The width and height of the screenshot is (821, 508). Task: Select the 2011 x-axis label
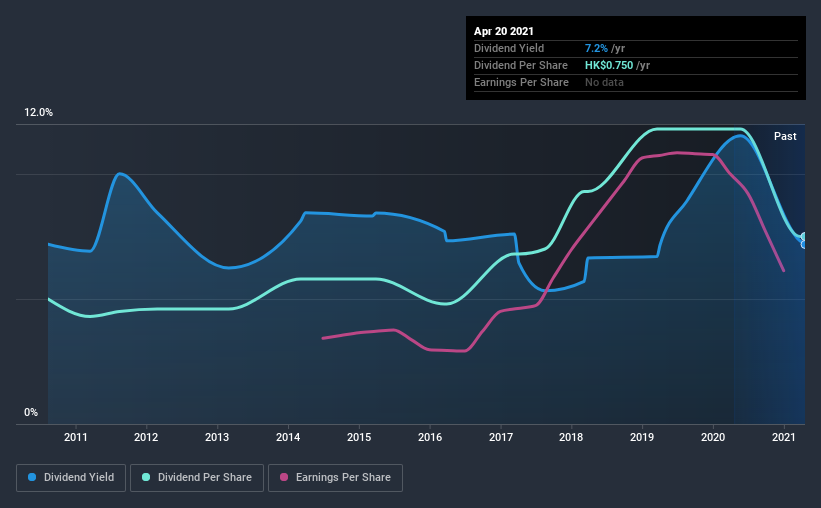point(75,437)
